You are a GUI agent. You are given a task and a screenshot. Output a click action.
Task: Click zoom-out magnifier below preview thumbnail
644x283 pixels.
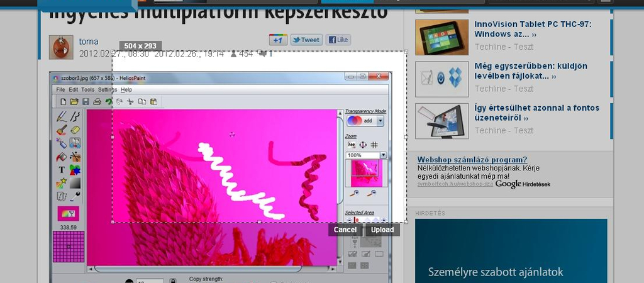tap(371, 192)
